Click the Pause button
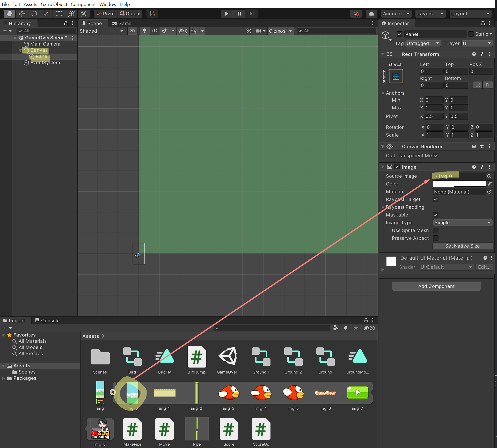497x448 pixels. point(239,14)
